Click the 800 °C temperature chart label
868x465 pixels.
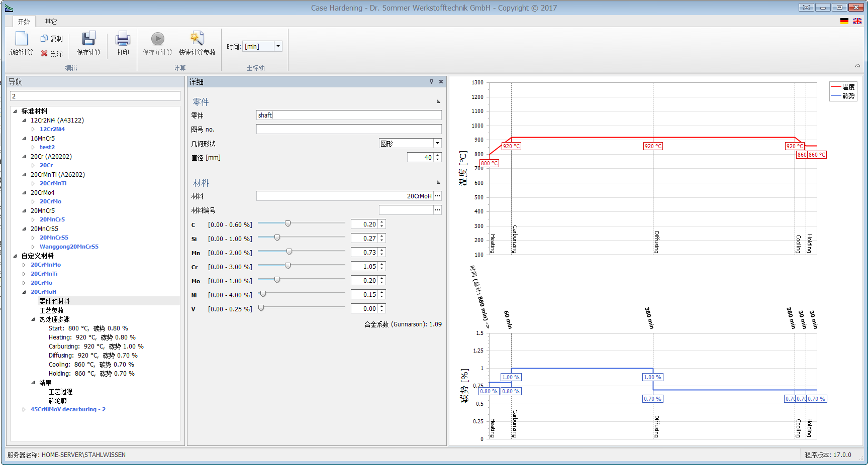[x=489, y=163]
